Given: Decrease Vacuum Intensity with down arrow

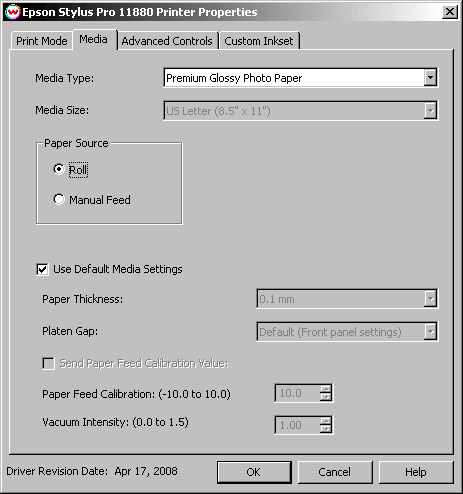Looking at the screenshot, I should click(x=326, y=429).
